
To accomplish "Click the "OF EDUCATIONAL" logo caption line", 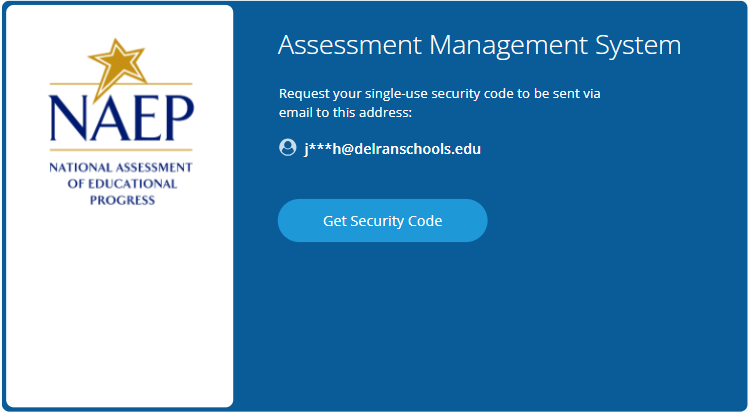I will [120, 183].
